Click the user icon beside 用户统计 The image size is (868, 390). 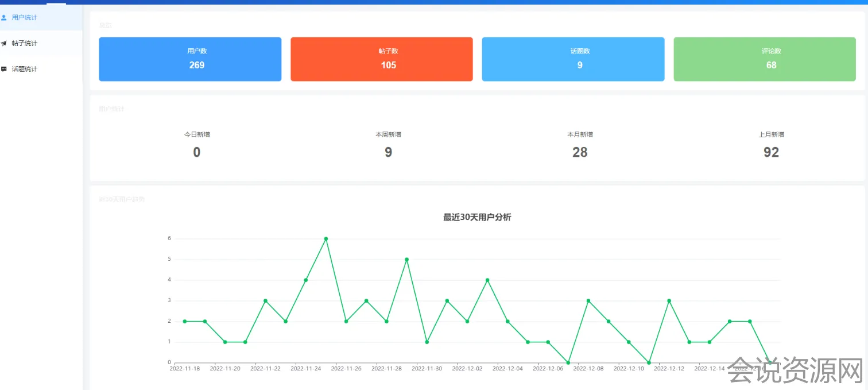pos(4,18)
